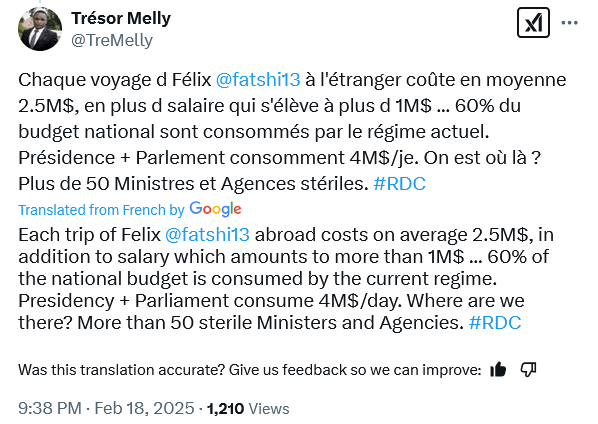Open the Trésor Melly display name
Viewport: 598px width, 424px height.
(121, 18)
